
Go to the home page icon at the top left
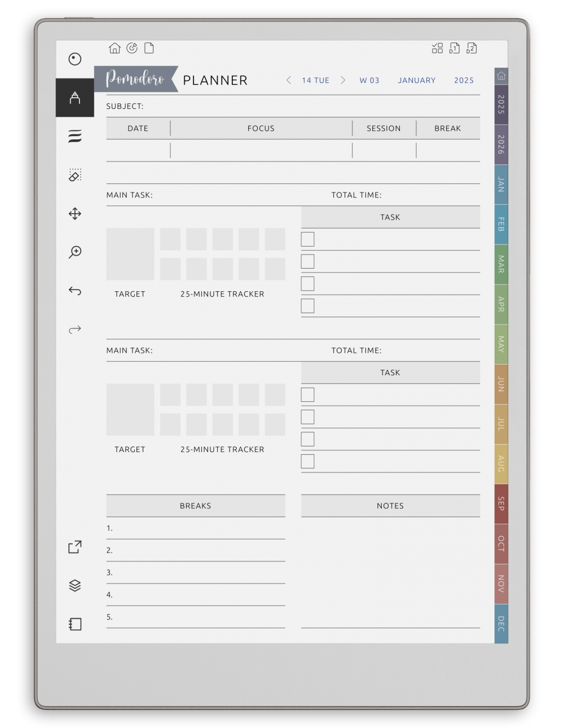point(114,48)
